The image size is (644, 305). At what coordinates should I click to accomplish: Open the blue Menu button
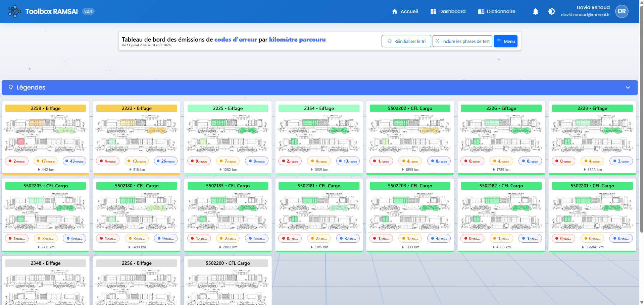[x=505, y=41]
